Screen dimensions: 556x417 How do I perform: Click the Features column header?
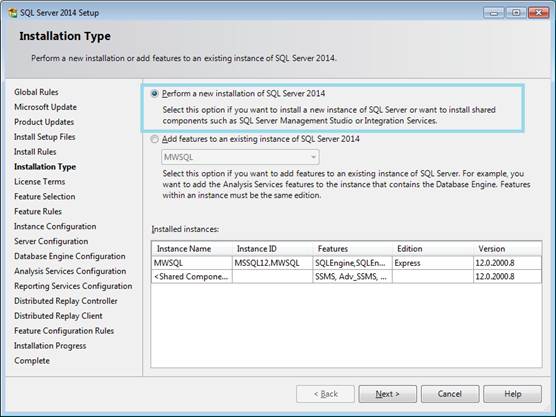[352, 249]
